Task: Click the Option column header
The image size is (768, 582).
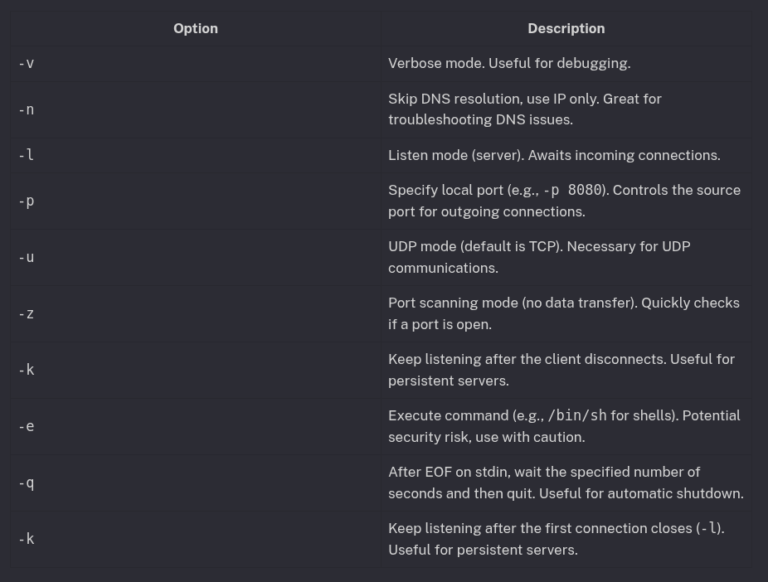Action: 195,28
